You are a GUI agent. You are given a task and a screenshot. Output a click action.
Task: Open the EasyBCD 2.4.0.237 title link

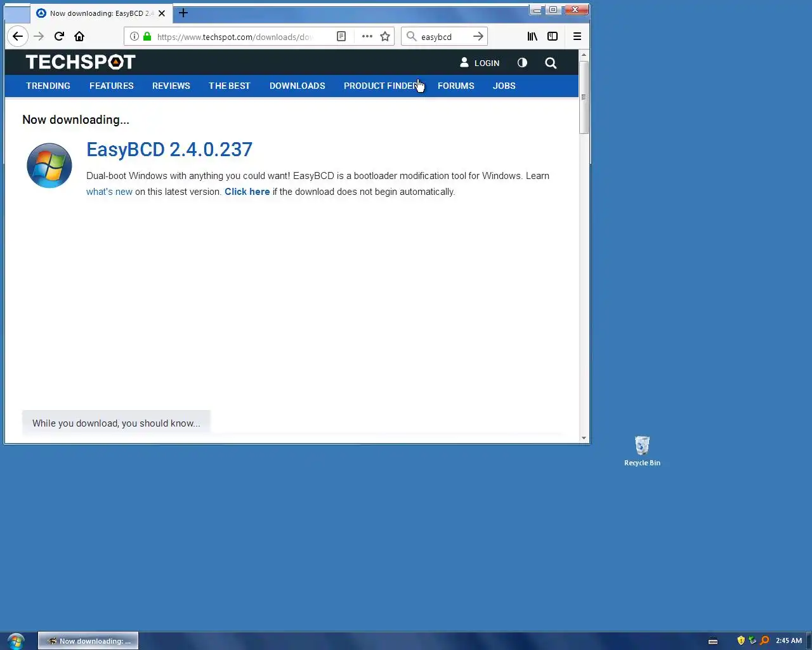pos(169,150)
